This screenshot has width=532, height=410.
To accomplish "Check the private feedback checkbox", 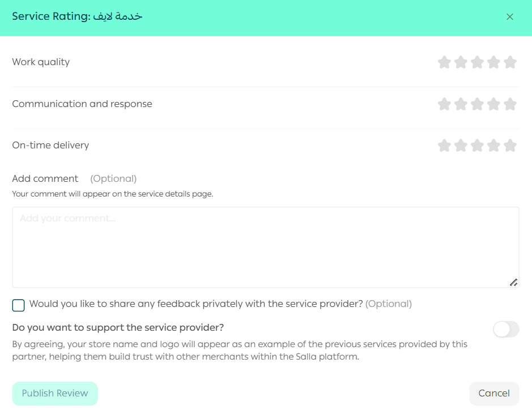I will [x=19, y=305].
